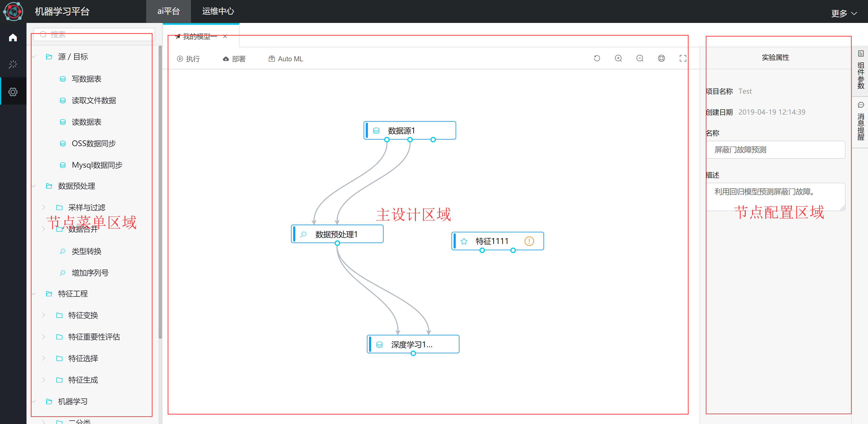Screen dimensions: 868x424
Task: Click the 名称 input field
Action: [775, 150]
